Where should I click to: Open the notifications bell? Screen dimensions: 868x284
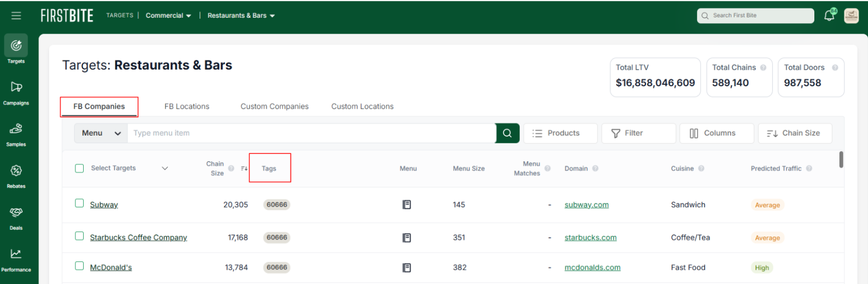pyautogui.click(x=830, y=15)
